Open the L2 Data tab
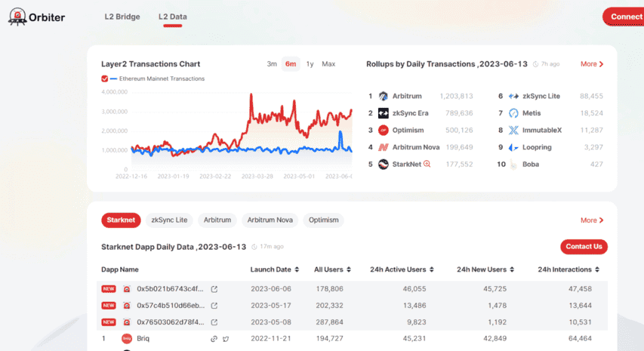Screen dimensions: 644x351 coord(172,17)
